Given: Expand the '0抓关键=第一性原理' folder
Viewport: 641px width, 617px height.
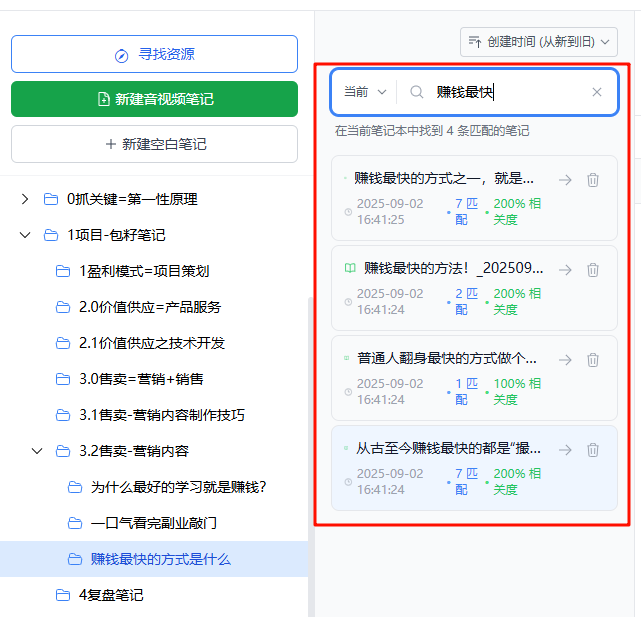Looking at the screenshot, I should coord(25,199).
